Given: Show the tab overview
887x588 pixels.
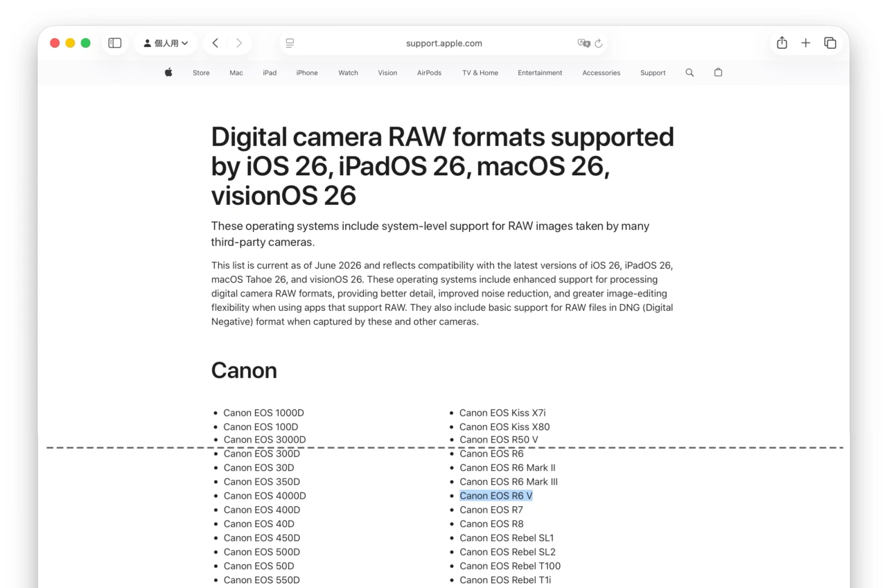Looking at the screenshot, I should (x=829, y=43).
